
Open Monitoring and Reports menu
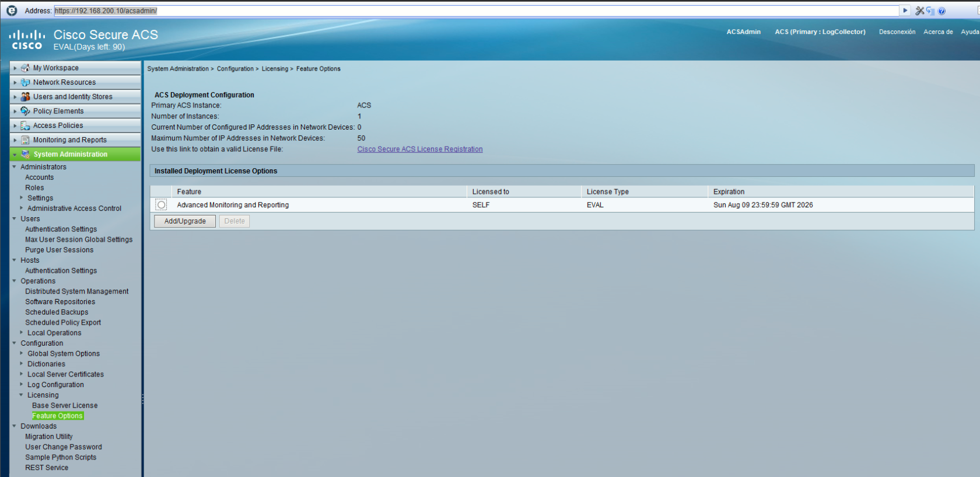coord(75,140)
